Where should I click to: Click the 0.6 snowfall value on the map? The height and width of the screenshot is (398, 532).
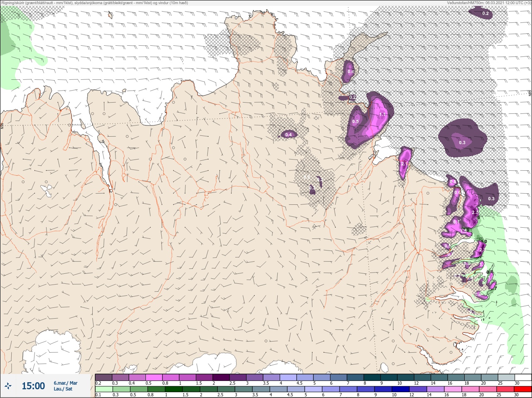coord(457,192)
